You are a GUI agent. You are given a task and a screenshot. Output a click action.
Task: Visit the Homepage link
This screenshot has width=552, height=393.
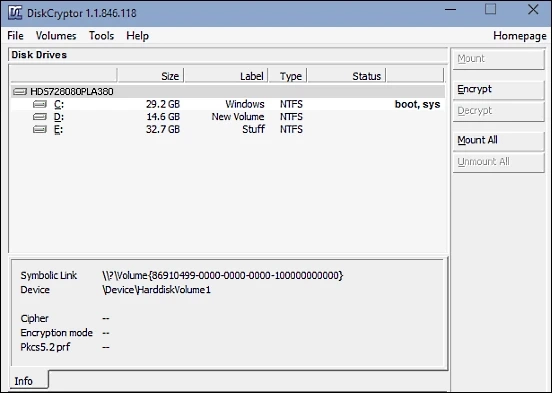point(520,36)
